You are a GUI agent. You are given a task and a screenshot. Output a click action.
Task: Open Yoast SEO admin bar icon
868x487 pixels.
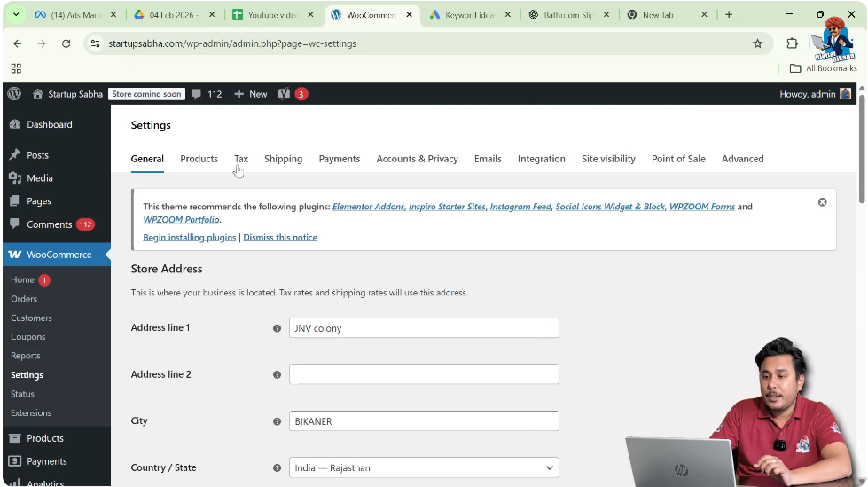(284, 94)
